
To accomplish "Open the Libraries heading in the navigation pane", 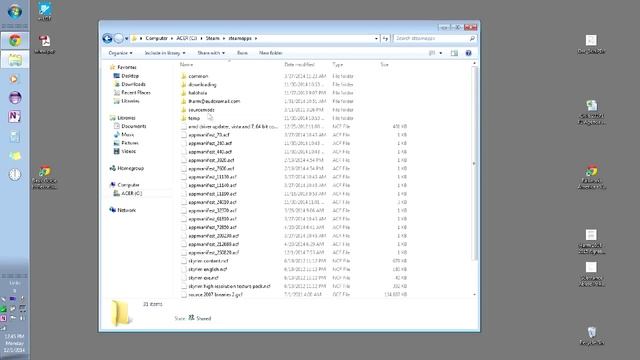I will [126, 118].
